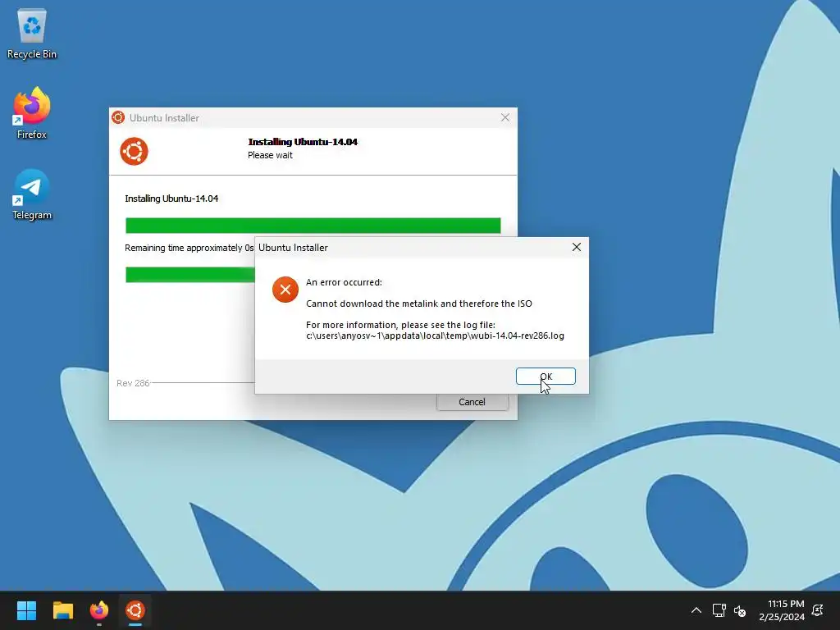
Task: Click the large Ubuntu logo in installer header
Action: pos(134,151)
